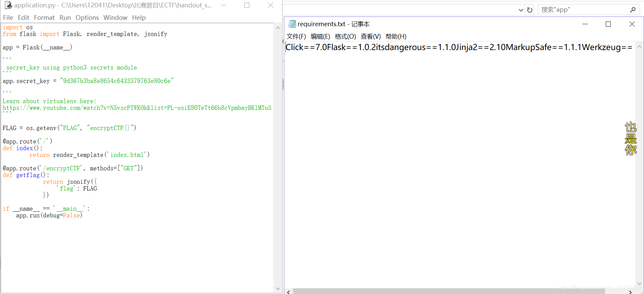Click Notepad vertical scrollbar down arrow
Viewport: 644px width, 294px height.
(639, 283)
